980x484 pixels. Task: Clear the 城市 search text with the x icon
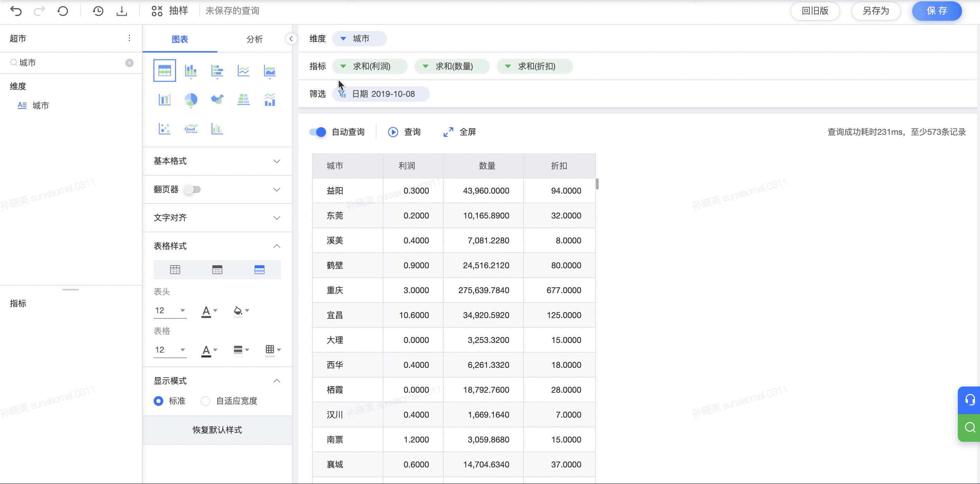pos(129,63)
